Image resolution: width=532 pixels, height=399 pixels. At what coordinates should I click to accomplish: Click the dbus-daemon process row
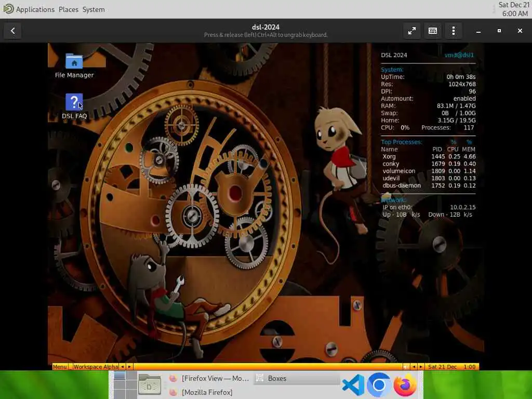pos(429,185)
